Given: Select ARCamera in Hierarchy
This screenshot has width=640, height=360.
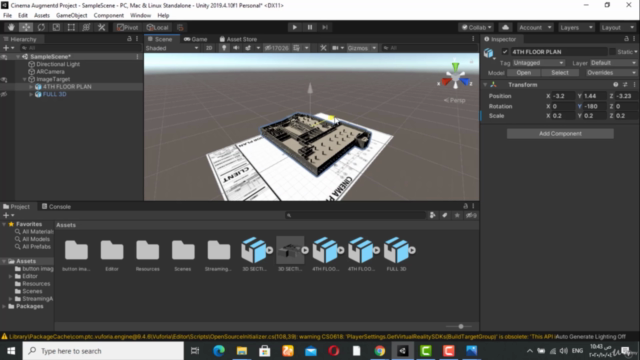Looking at the screenshot, I should pos(50,72).
